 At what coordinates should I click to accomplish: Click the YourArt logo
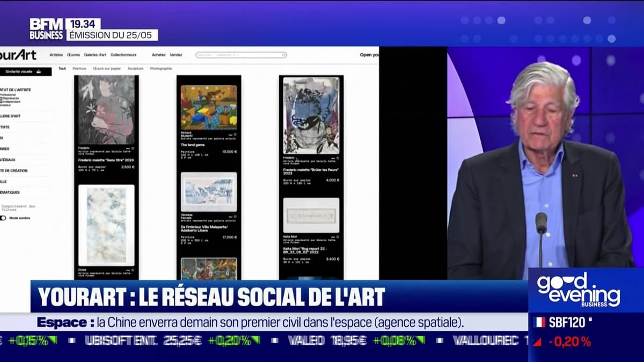pos(18,55)
